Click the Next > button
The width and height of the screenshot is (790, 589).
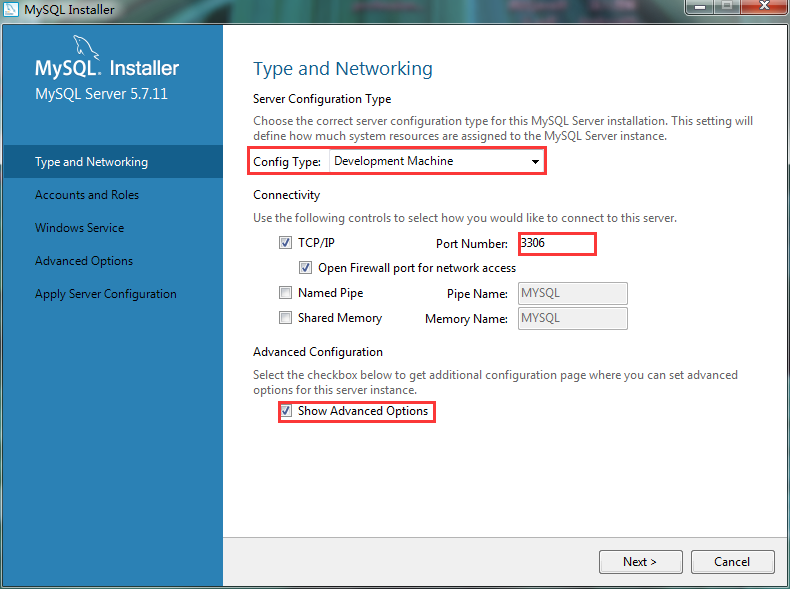coord(640,562)
